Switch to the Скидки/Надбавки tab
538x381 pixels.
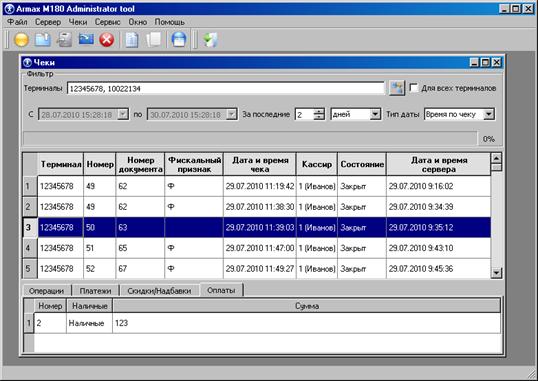159,291
